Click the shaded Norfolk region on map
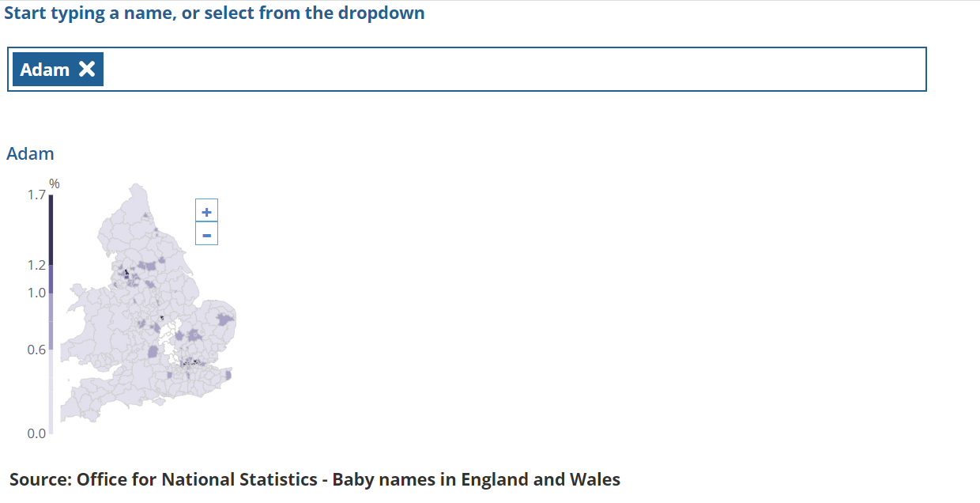Screen dimensions: 980x503 tap(227, 320)
